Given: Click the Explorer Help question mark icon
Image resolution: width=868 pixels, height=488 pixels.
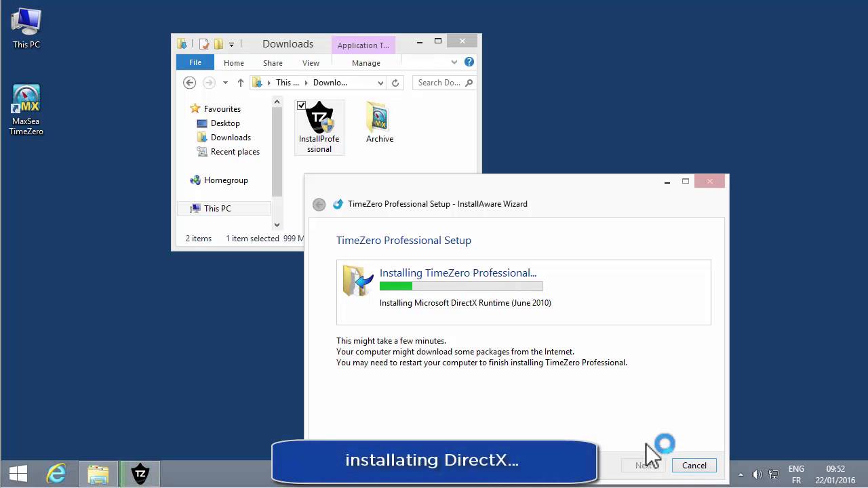Looking at the screenshot, I should click(x=469, y=62).
